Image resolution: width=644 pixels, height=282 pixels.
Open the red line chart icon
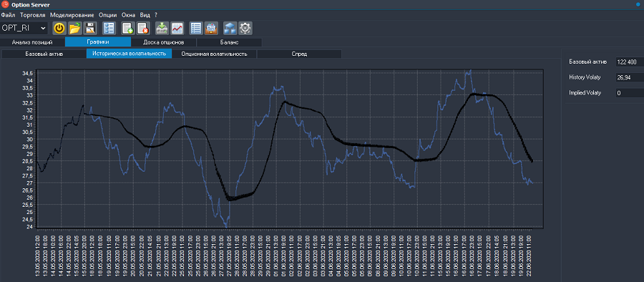click(x=177, y=29)
